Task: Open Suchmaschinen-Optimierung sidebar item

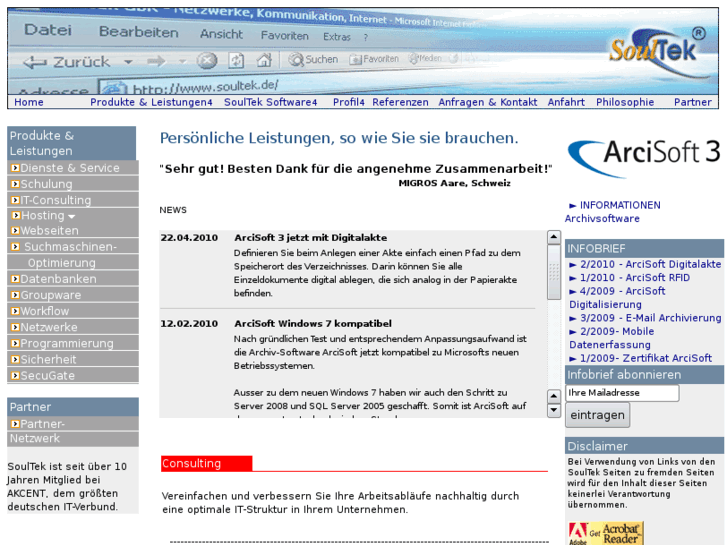Action: [x=70, y=255]
